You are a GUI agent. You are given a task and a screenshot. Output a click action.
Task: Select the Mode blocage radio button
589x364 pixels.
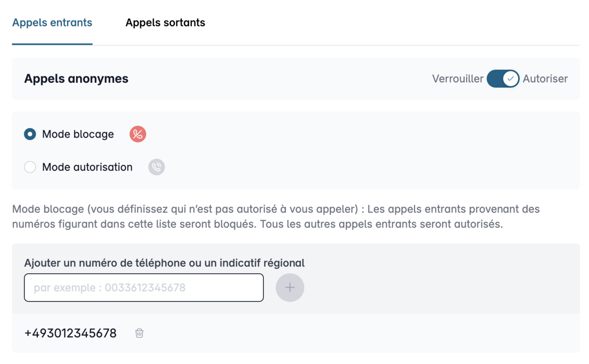30,134
